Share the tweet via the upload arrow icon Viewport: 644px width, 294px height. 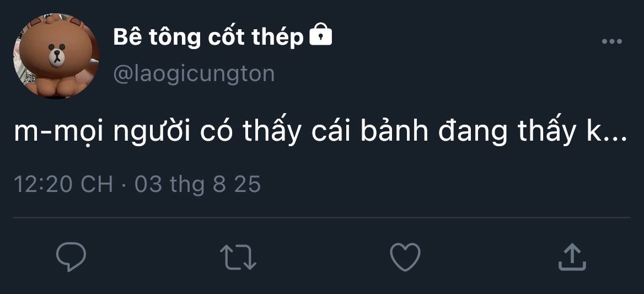click(571, 257)
